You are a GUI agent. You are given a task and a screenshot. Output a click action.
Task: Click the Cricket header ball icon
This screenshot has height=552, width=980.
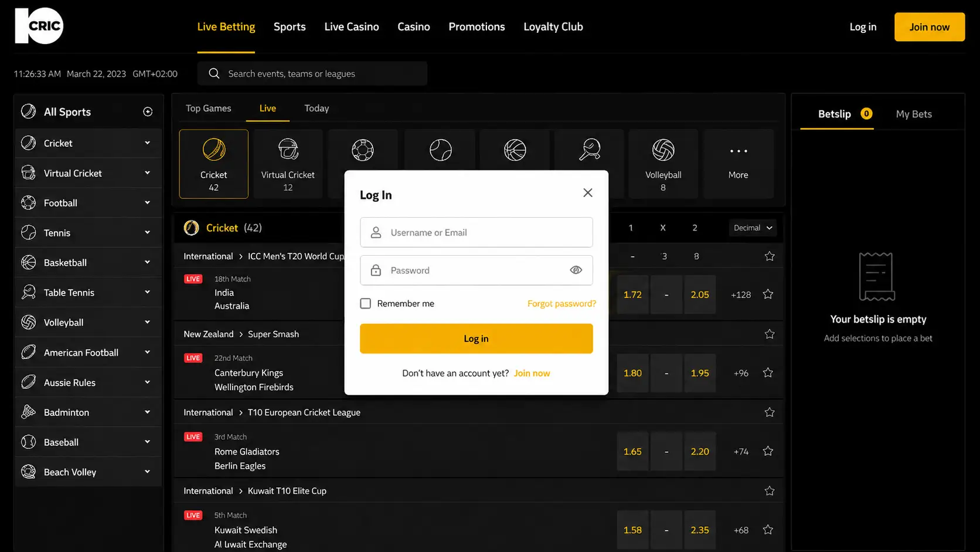pos(191,228)
